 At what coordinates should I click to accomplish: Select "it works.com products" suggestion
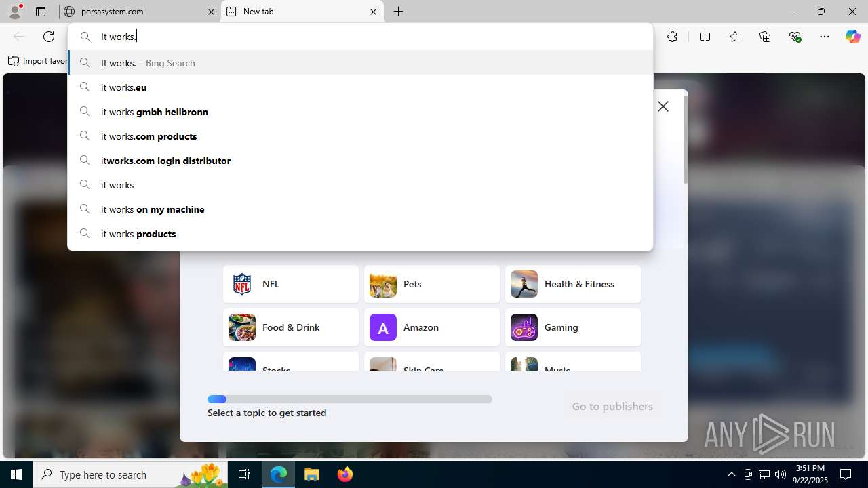point(360,136)
